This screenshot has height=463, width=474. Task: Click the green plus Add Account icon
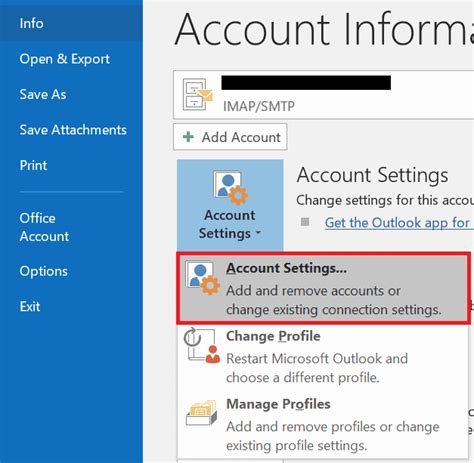(x=188, y=137)
